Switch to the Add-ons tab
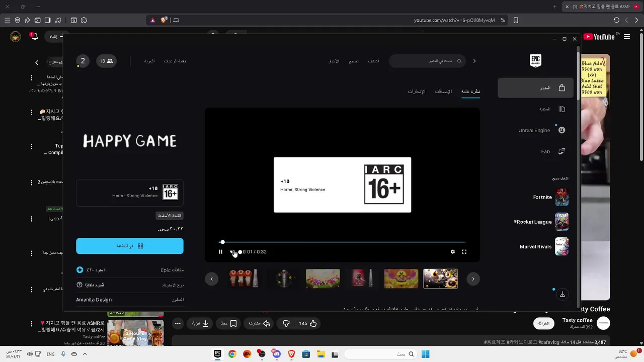This screenshot has height=362, width=644. click(443, 92)
